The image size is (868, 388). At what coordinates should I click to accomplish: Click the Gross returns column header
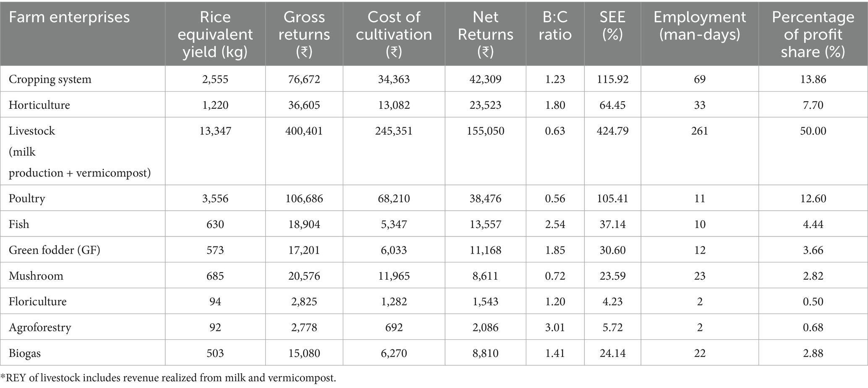304,34
